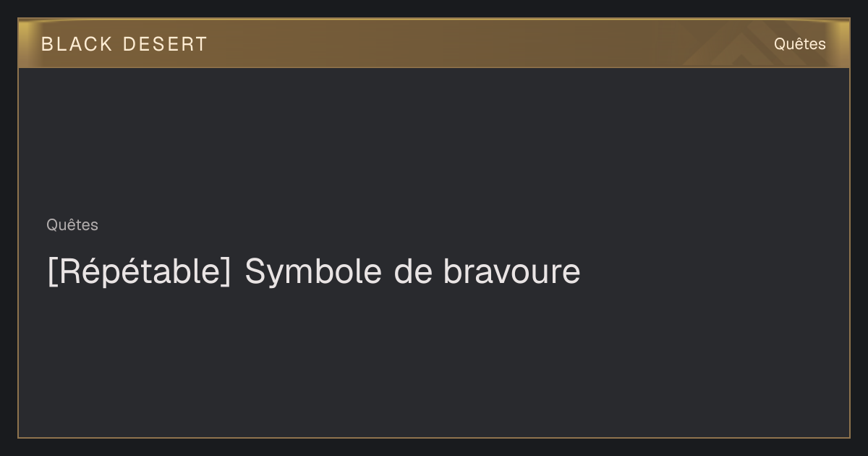Click the word de in the heading
868x456 pixels.
tap(413, 272)
